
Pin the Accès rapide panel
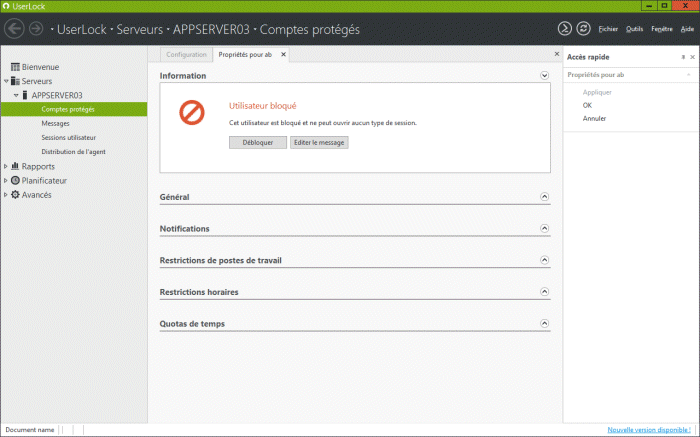click(683, 57)
